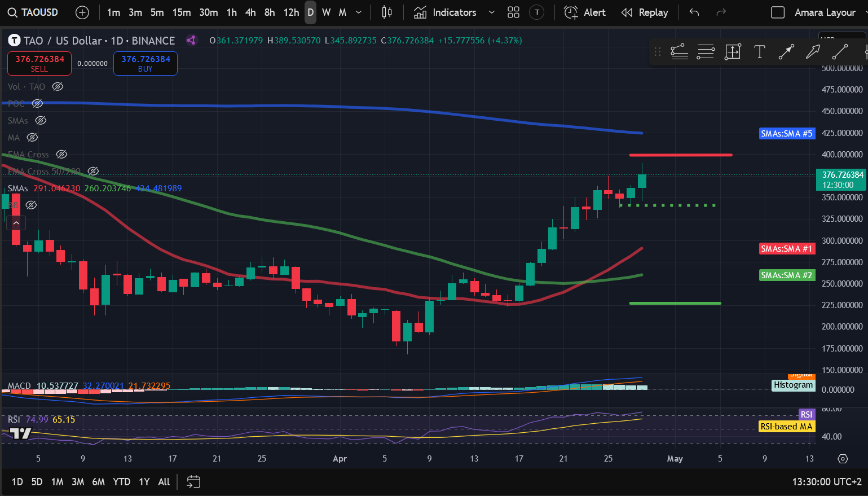Viewport: 868px width, 496px height.
Task: Select the Text drawing tool
Action: [x=760, y=52]
